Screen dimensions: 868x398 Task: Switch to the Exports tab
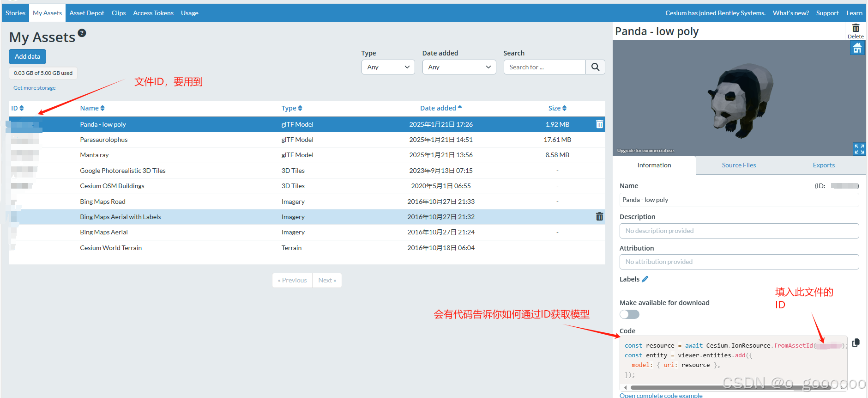pyautogui.click(x=824, y=165)
